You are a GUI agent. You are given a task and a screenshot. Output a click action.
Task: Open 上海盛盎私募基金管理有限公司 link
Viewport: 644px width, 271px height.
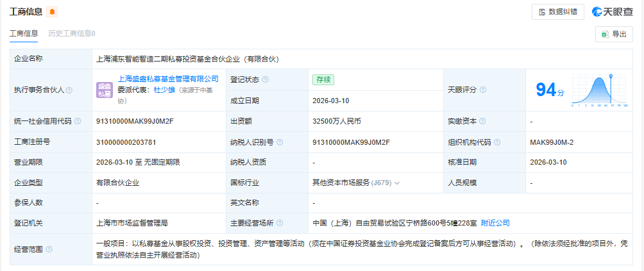(x=168, y=79)
